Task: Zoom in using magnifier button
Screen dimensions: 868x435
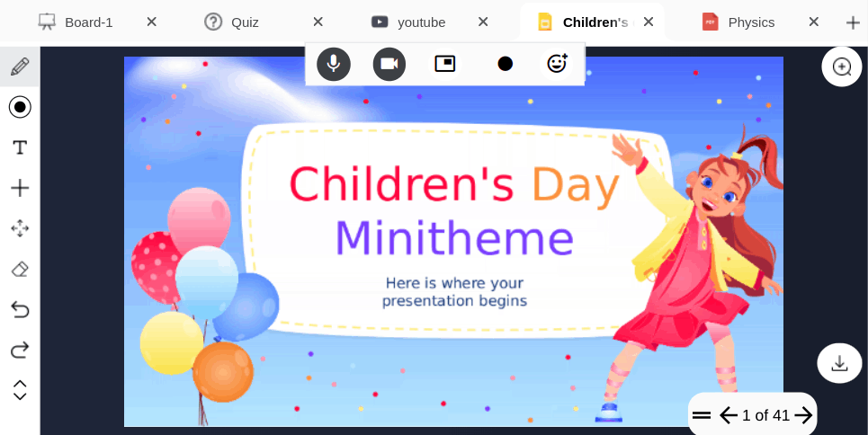Action: (842, 67)
